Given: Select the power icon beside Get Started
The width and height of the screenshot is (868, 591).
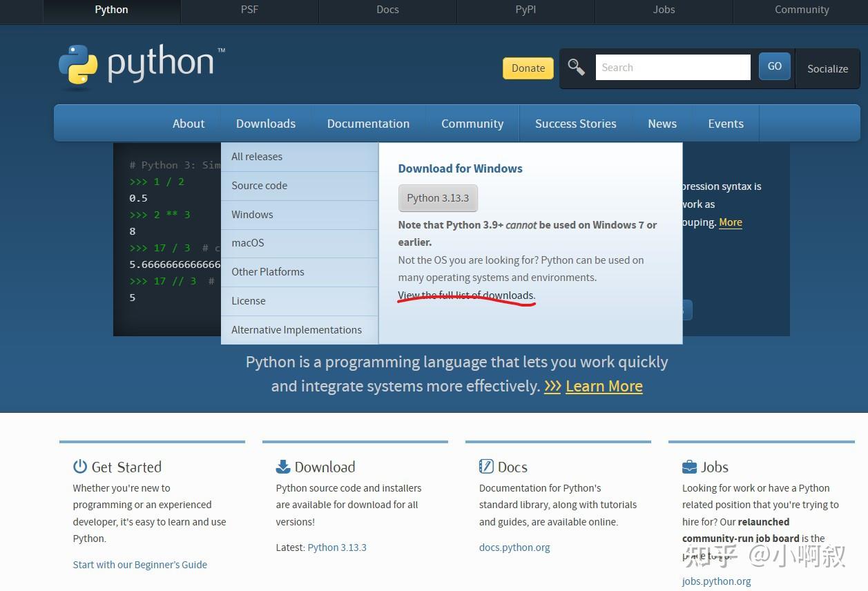Looking at the screenshot, I should click(x=79, y=467).
